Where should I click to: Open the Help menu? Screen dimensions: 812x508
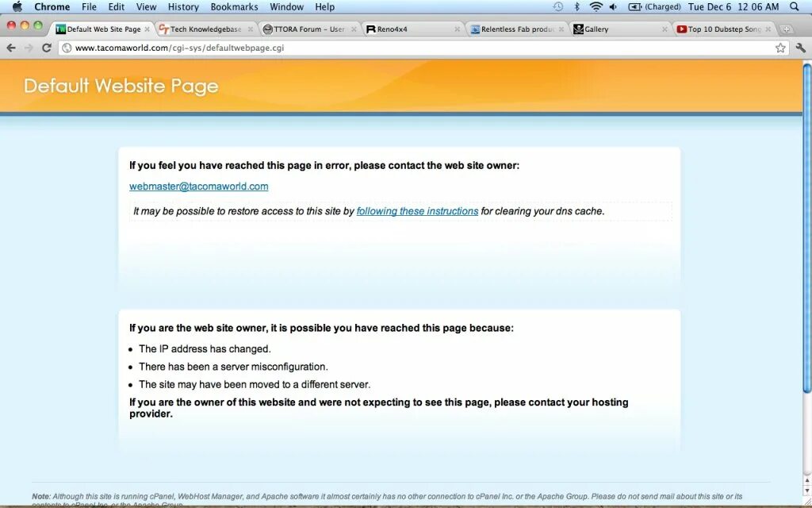click(324, 6)
